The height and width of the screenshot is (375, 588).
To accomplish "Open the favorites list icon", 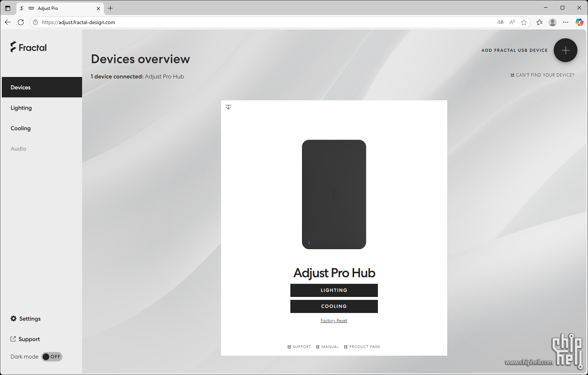I will pyautogui.click(x=539, y=22).
